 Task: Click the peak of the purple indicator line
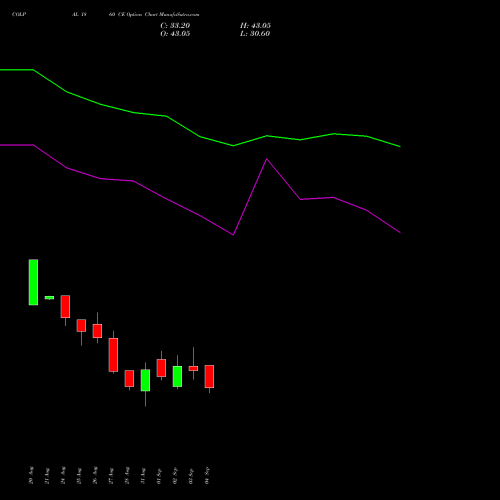(267, 159)
